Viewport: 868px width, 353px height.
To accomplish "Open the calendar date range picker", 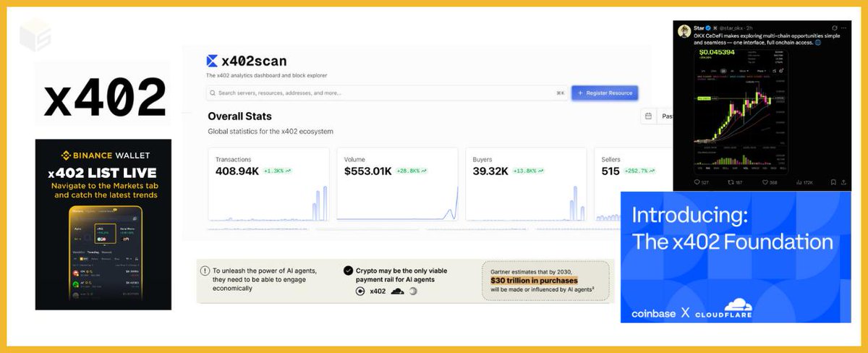I will coord(649,116).
